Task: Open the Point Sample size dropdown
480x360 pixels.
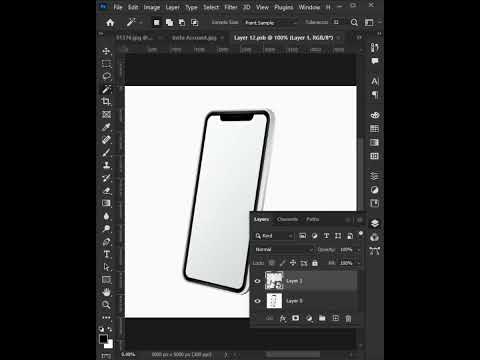Action: click(271, 23)
